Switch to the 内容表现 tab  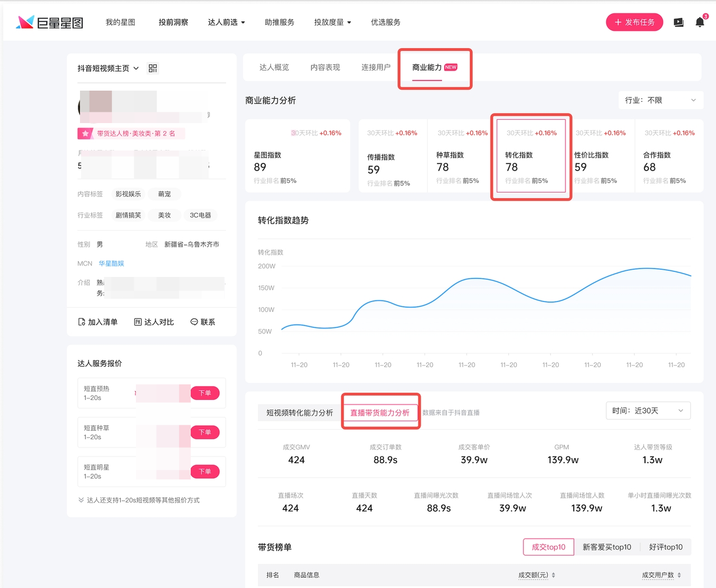pyautogui.click(x=325, y=67)
